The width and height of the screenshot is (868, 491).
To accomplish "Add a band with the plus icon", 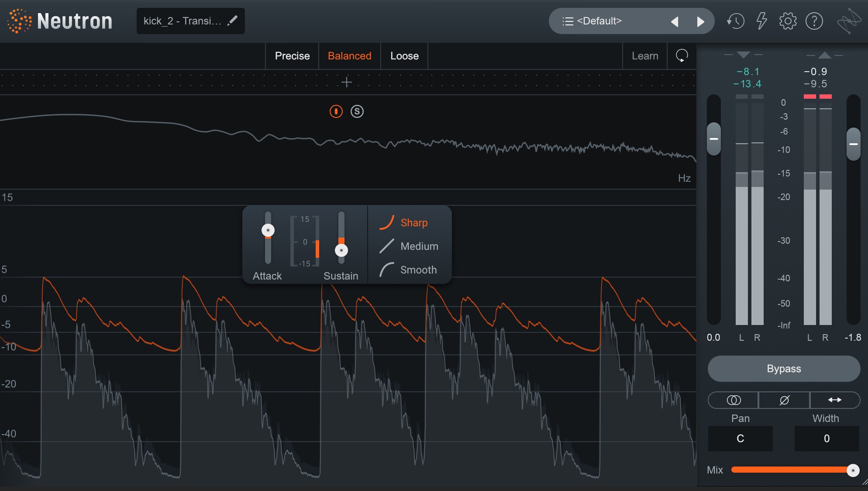I will coord(347,82).
